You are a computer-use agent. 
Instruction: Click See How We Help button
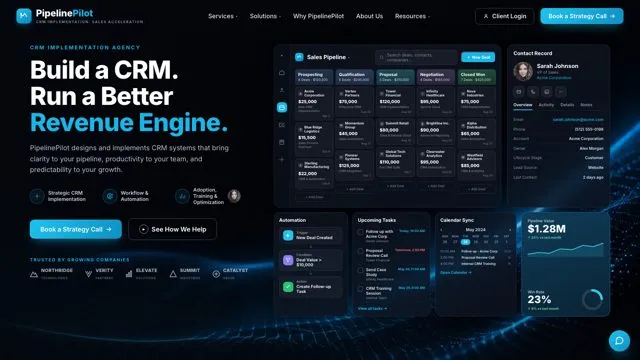tap(172, 229)
